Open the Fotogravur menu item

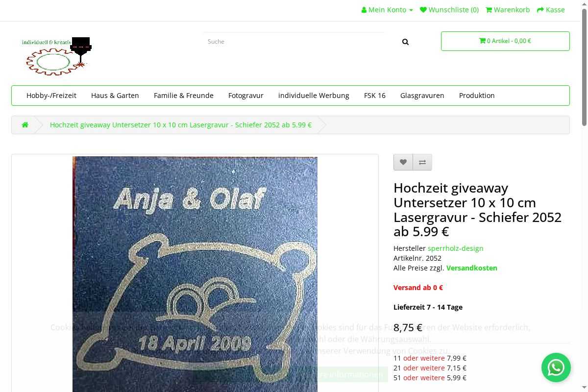246,96
